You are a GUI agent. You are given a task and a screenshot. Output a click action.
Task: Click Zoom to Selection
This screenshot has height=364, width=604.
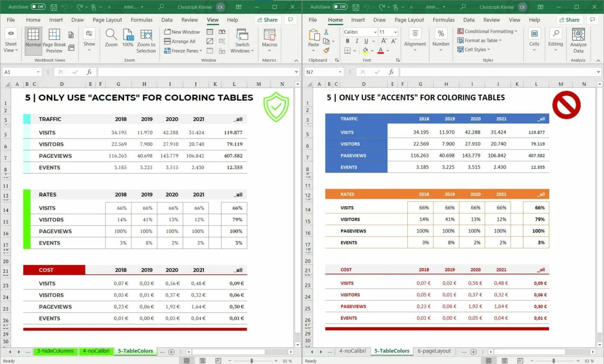click(146, 41)
